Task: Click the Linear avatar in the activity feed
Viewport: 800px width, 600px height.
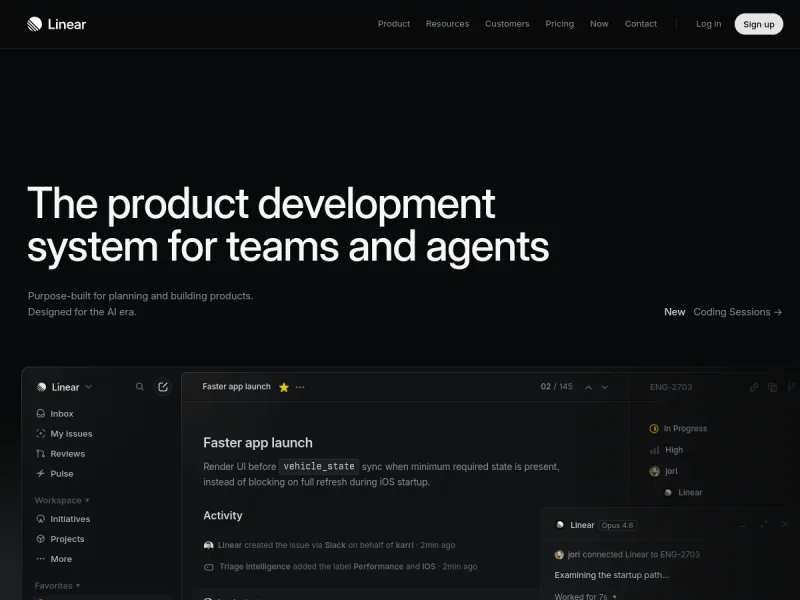Action: pyautogui.click(x=208, y=545)
